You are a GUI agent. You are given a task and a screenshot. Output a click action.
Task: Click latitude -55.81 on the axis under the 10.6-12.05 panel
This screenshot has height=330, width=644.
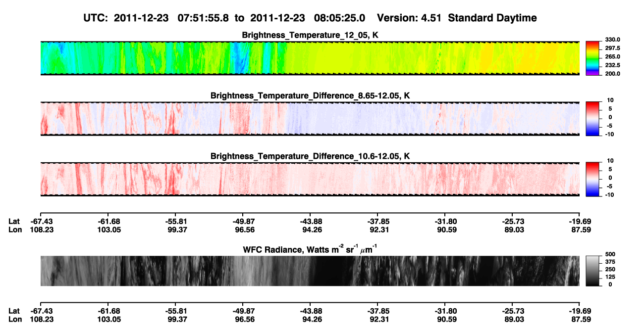tap(175, 221)
